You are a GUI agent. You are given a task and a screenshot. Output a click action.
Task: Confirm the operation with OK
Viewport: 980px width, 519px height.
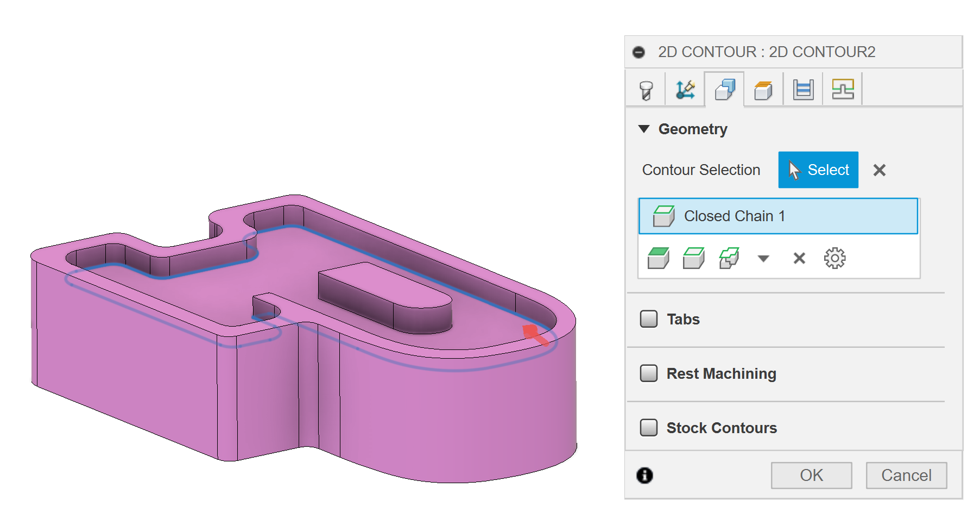(811, 476)
